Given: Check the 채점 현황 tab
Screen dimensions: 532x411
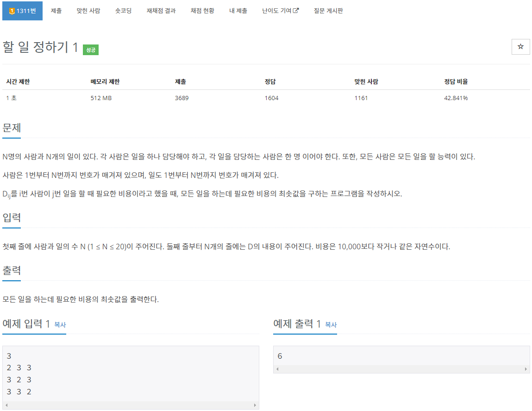Looking at the screenshot, I should pyautogui.click(x=202, y=10).
